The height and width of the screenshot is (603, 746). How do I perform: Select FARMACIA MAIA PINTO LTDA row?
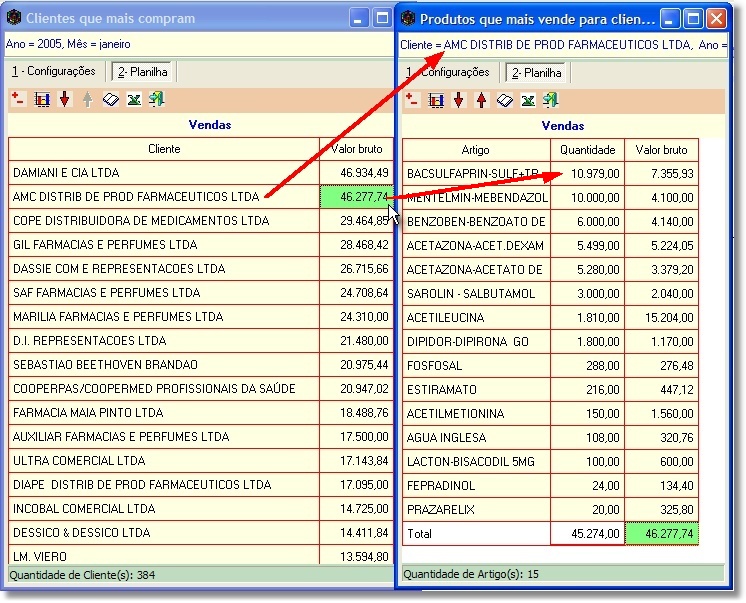click(x=164, y=413)
